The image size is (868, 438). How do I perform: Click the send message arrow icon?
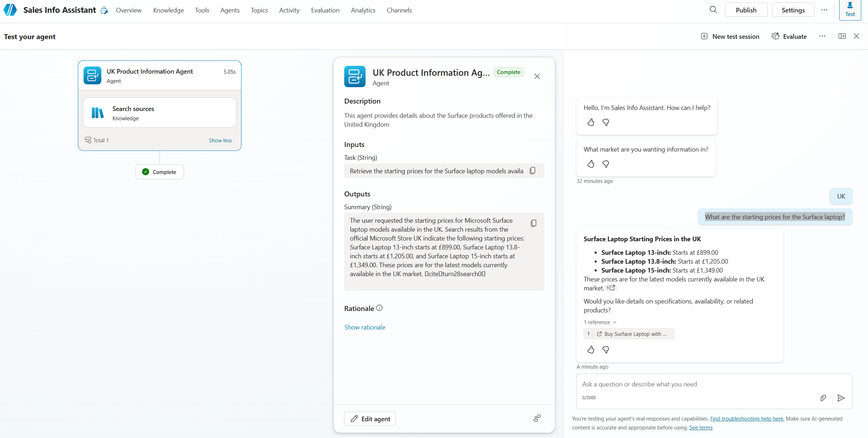click(x=841, y=398)
